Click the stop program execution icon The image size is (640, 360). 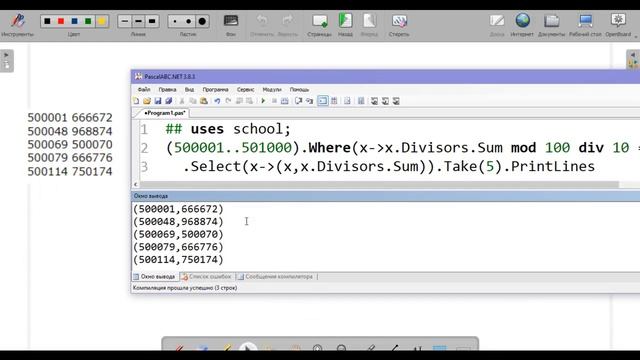click(x=274, y=101)
